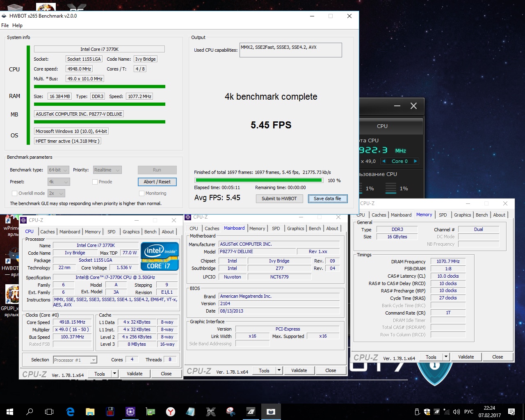
Task: Open the File menu in HWBOT x265
Action: pyautogui.click(x=5, y=25)
